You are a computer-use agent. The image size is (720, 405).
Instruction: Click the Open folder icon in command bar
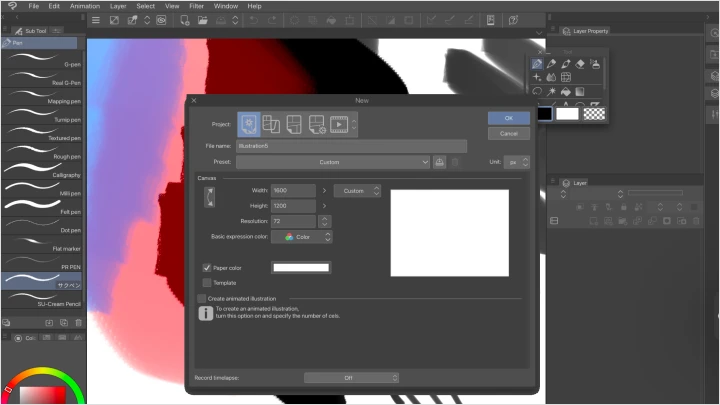[202, 20]
